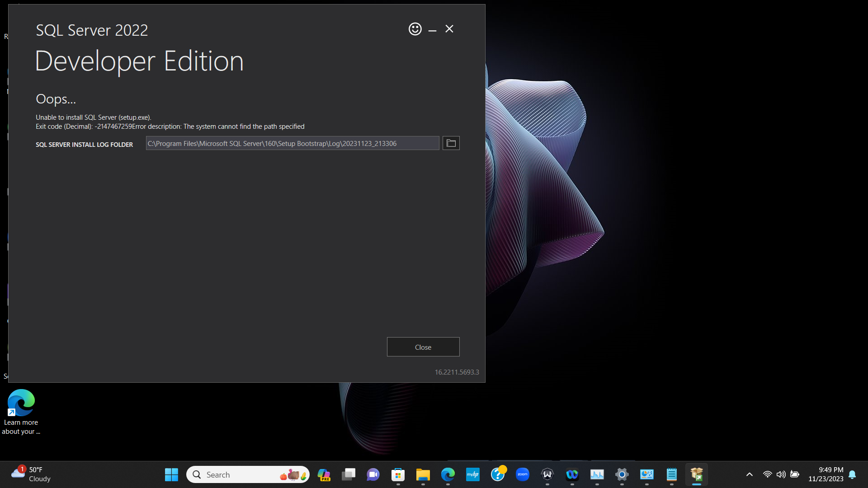Image resolution: width=868 pixels, height=488 pixels.
Task: Click the error description text line
Action: coord(170,127)
